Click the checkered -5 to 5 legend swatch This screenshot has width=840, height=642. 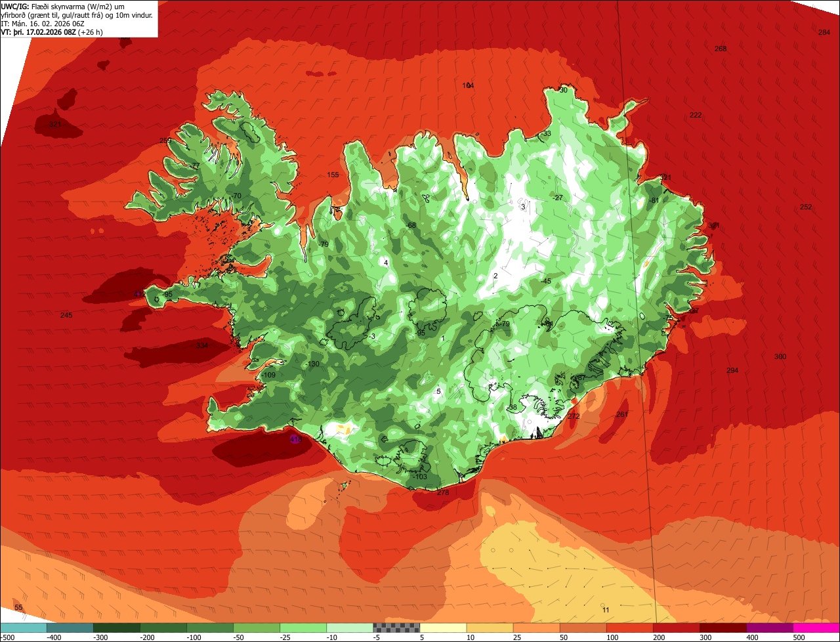pyautogui.click(x=396, y=628)
